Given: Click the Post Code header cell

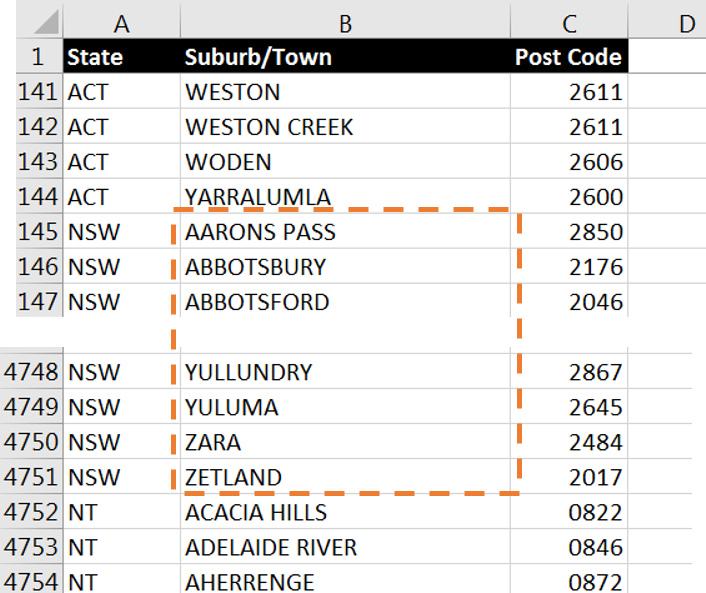Looking at the screenshot, I should 569,57.
